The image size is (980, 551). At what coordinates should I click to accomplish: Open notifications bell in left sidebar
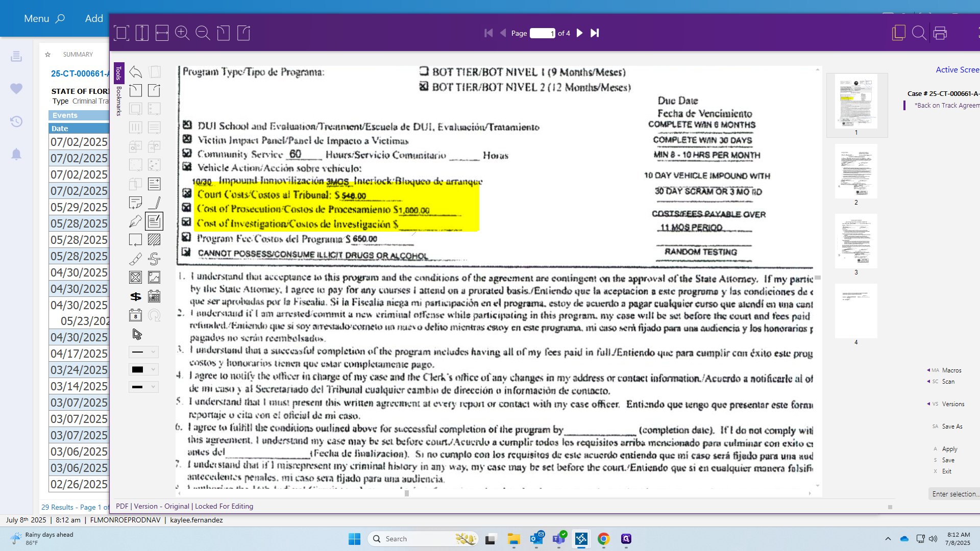16,154
